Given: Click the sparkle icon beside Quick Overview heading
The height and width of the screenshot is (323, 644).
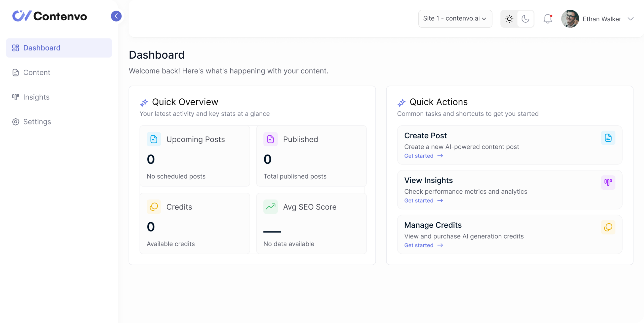Looking at the screenshot, I should (x=144, y=102).
